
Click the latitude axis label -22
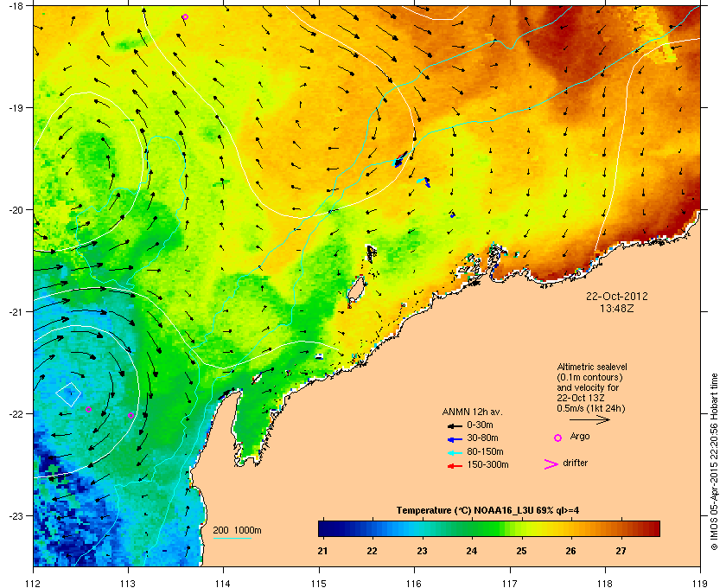(x=16, y=414)
